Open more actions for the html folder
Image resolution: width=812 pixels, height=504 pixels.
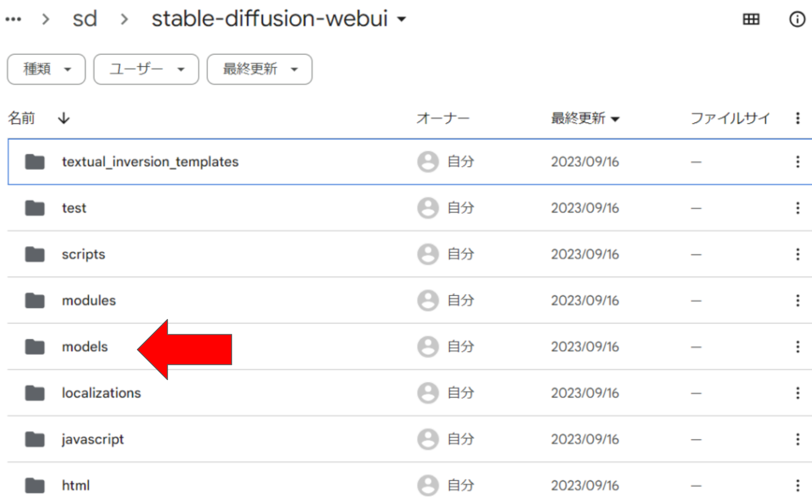click(x=797, y=485)
